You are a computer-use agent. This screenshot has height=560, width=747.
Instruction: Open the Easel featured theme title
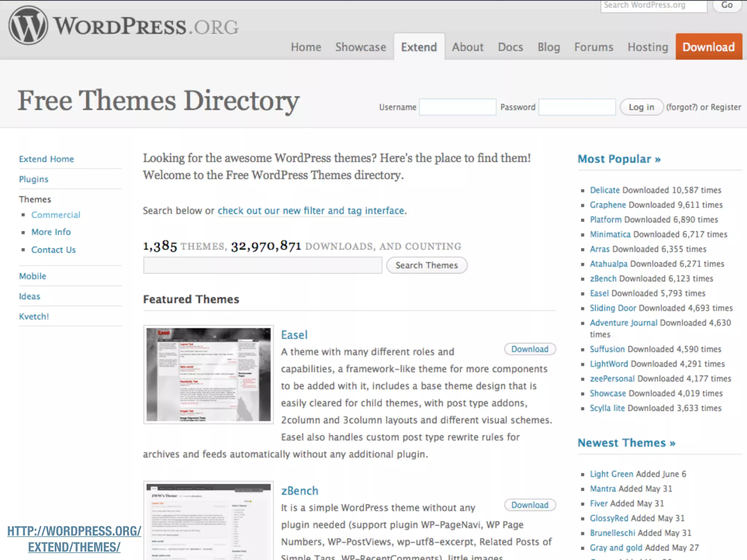tap(294, 335)
